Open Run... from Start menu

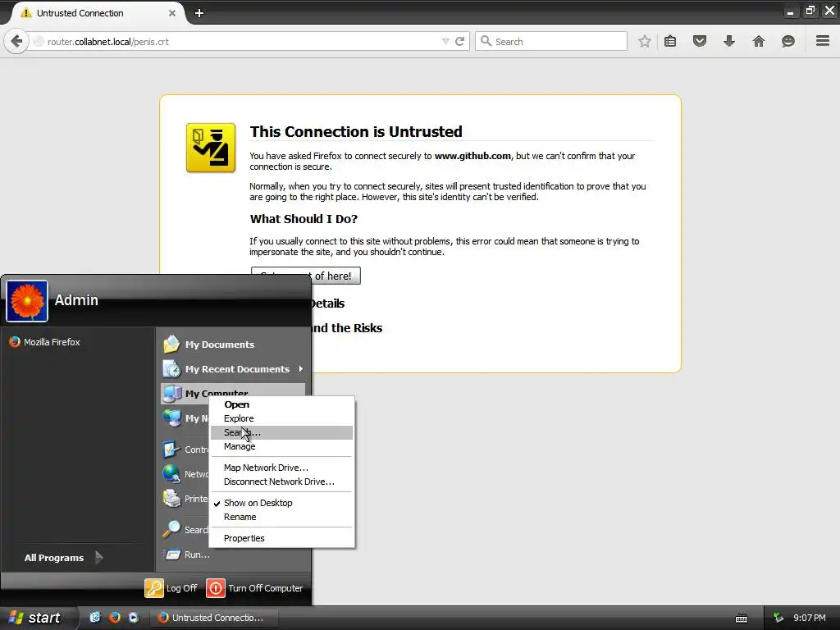pos(188,555)
